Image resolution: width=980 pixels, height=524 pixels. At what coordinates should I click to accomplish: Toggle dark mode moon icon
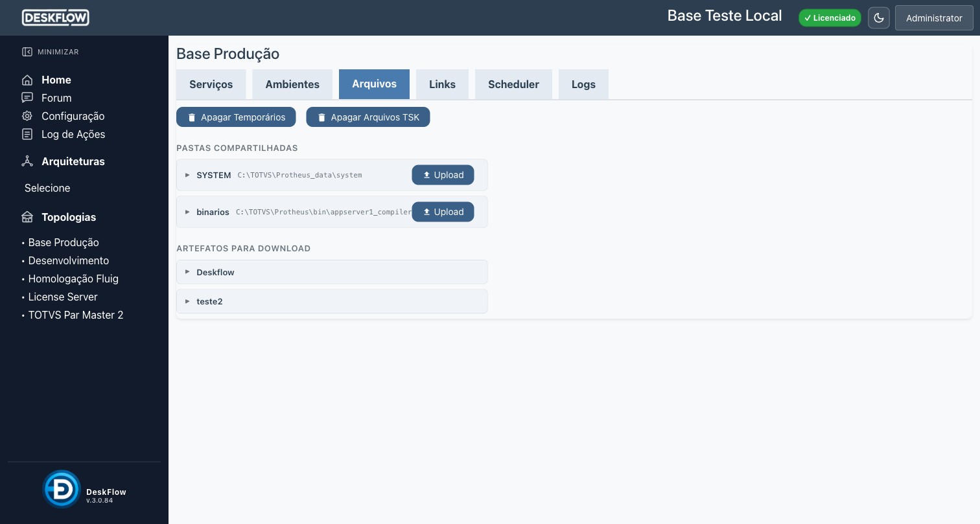pyautogui.click(x=879, y=17)
